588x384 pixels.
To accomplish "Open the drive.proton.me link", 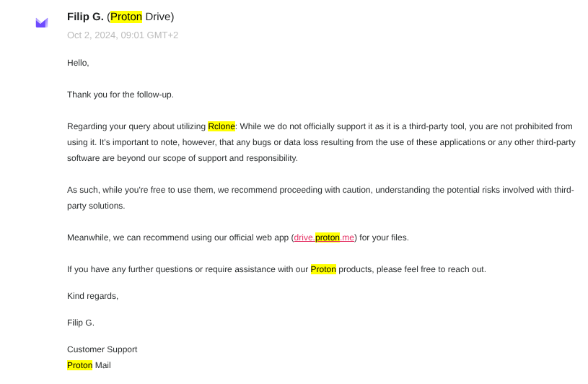I will (324, 237).
